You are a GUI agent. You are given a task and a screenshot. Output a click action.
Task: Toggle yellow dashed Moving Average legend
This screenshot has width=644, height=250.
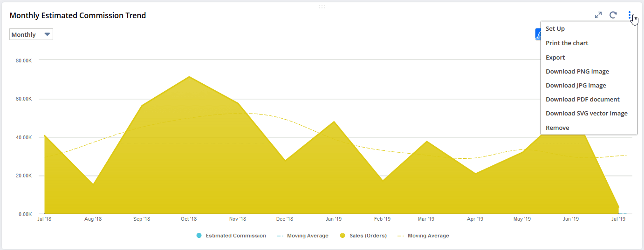tap(423, 236)
